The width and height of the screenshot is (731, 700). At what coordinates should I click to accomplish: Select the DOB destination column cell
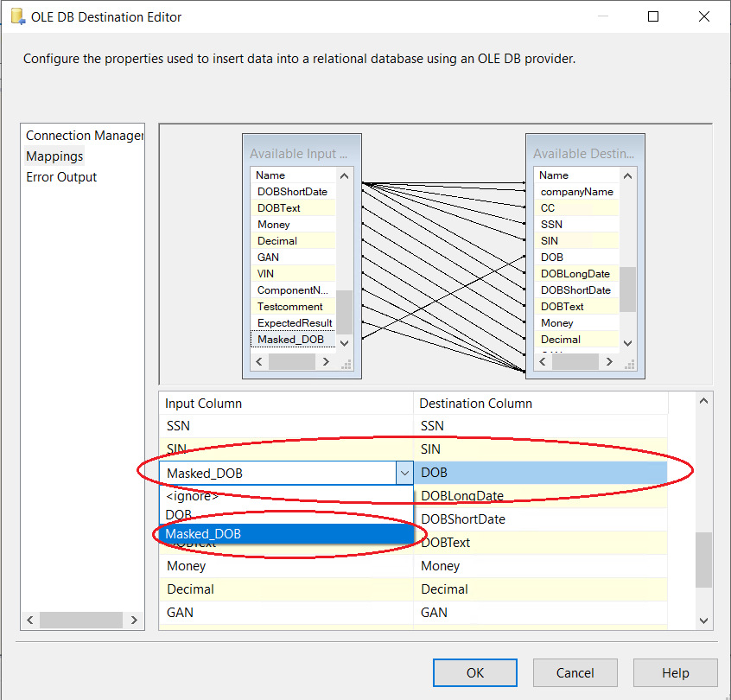coord(540,473)
